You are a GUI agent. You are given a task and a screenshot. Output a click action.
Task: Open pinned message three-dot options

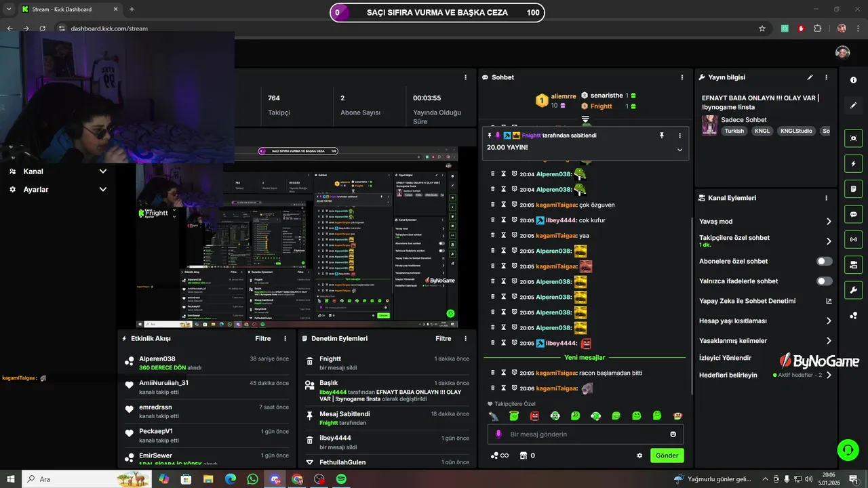(x=679, y=136)
